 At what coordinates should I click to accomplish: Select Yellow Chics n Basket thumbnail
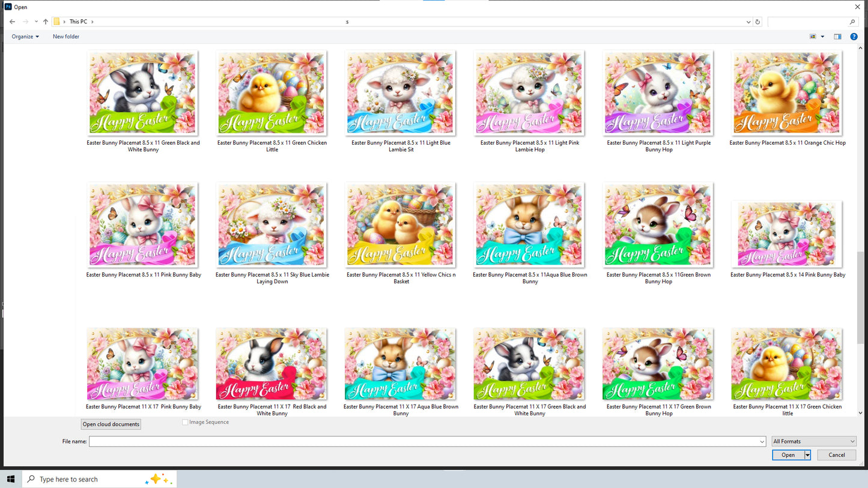point(400,225)
